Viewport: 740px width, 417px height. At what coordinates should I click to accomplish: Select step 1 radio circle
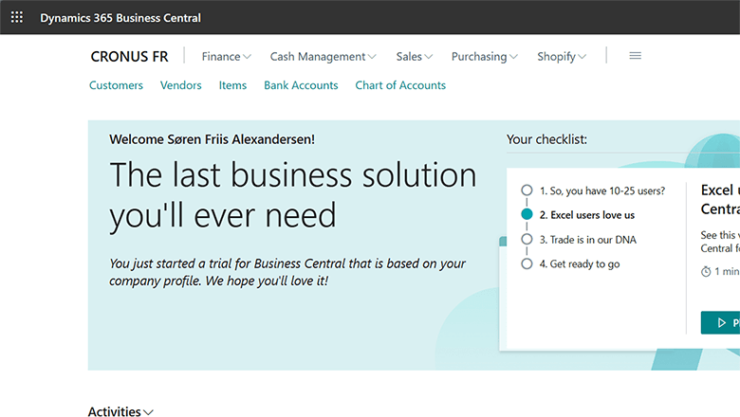tap(527, 190)
